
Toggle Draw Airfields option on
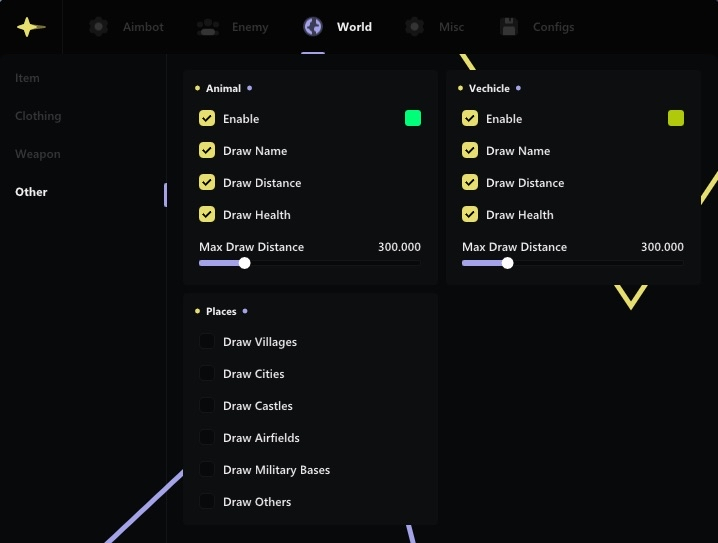click(207, 438)
